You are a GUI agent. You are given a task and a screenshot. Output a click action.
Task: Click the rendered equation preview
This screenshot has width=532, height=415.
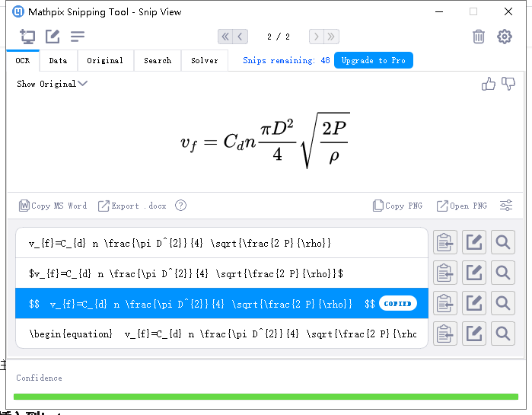pyautogui.click(x=266, y=140)
